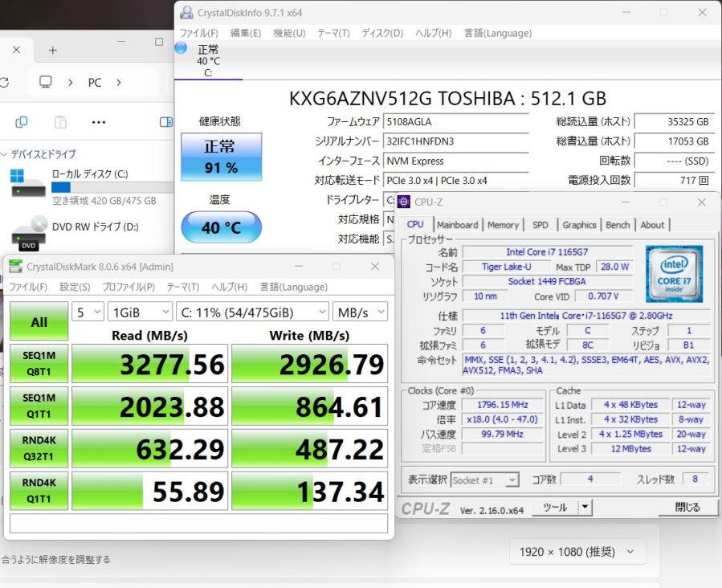Open ヘルプ(H) menu in CrystalDiskInfo

coord(433,33)
